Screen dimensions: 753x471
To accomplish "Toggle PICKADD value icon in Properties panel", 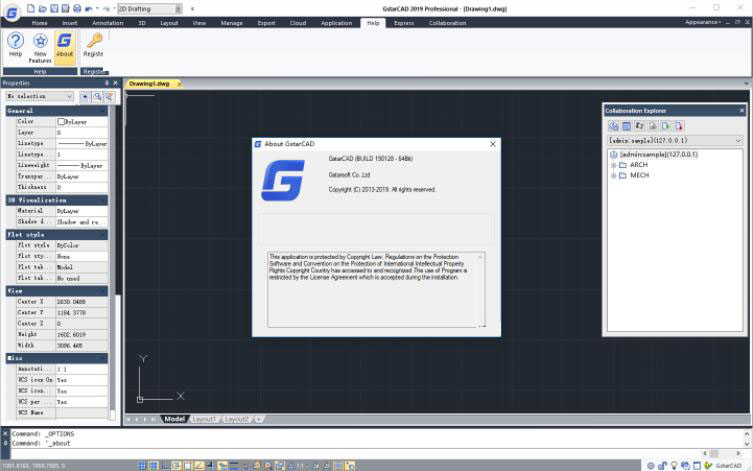I will point(85,97).
